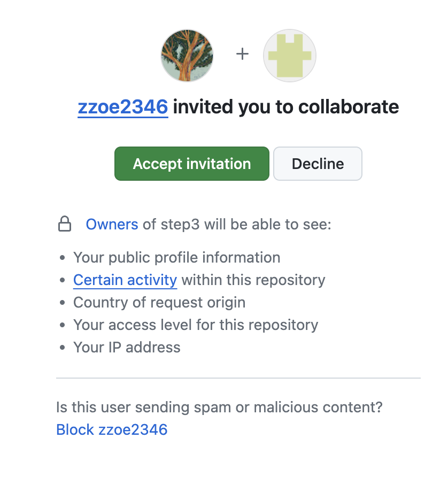
Task: Click the bullet before 'Your IP address'
Action: (x=63, y=348)
